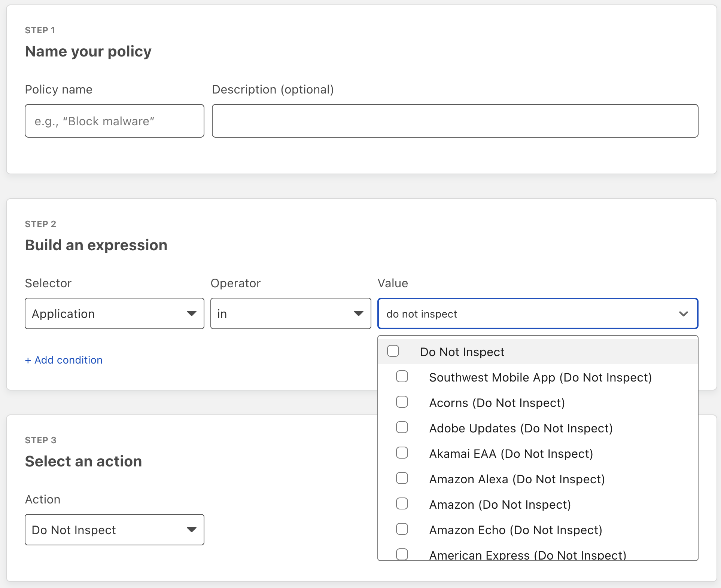Open the Operator dropdown showing in
Image resolution: width=721 pixels, height=588 pixels.
(291, 313)
